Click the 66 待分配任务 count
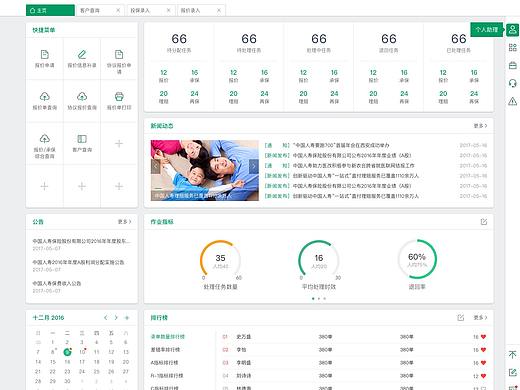The width and height of the screenshot is (520, 390). 179,39
